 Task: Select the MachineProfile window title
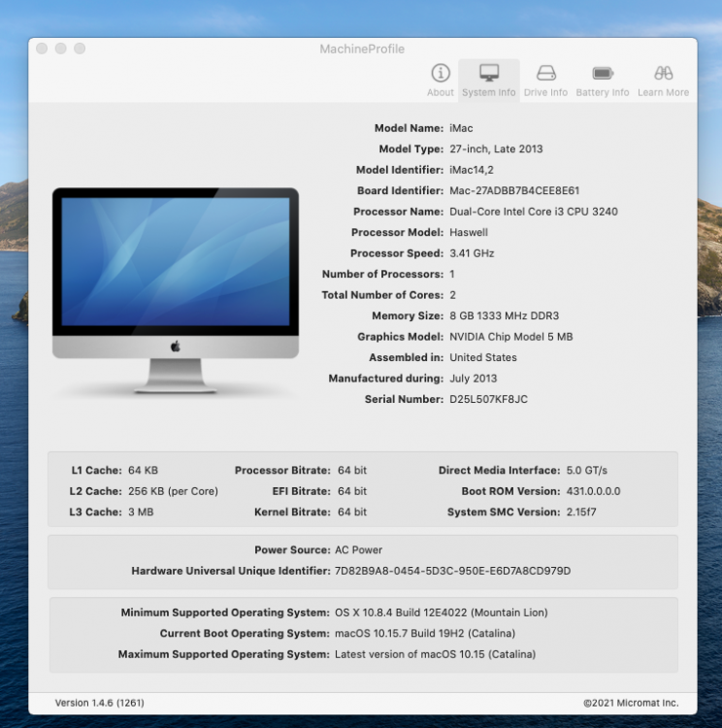pyautogui.click(x=362, y=49)
